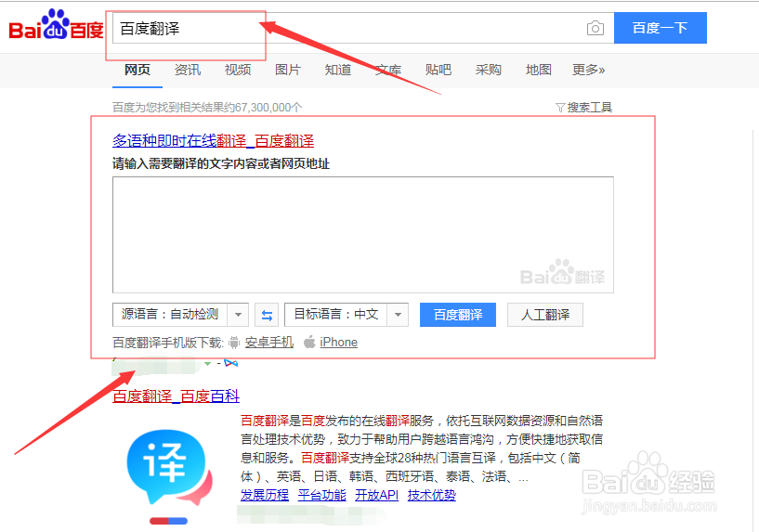Expand target language dropdown arrow
Image resolution: width=759 pixels, height=532 pixels.
pos(398,315)
